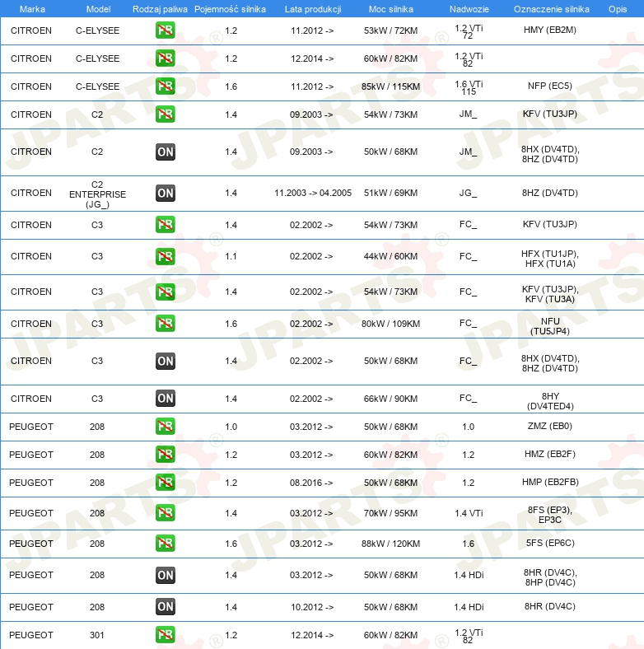Click the petrol icon for C-ELYSEE 53kW/72KM
This screenshot has height=649, width=644.
point(165,31)
